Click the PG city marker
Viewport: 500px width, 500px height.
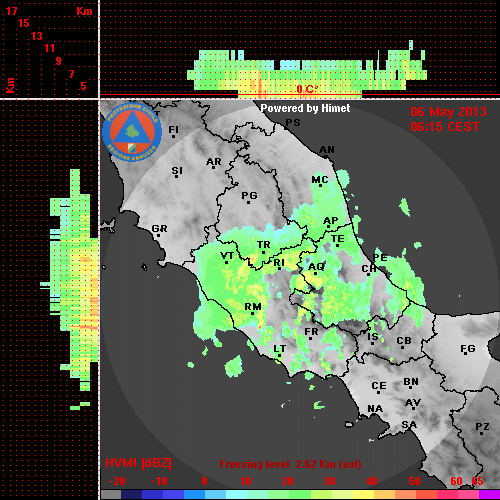pos(248,202)
